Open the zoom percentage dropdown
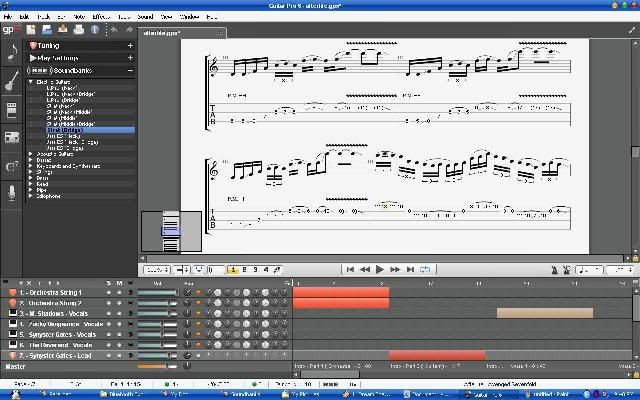Viewport: 640px width, 400px height. point(157,270)
